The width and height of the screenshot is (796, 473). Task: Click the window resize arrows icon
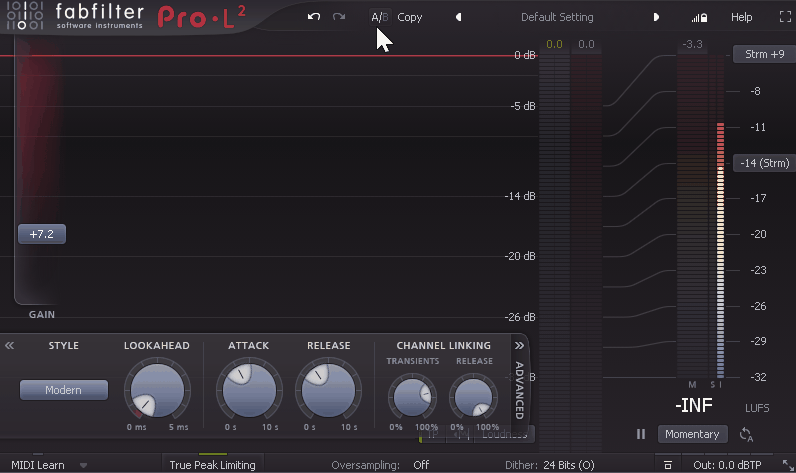[x=787, y=465]
